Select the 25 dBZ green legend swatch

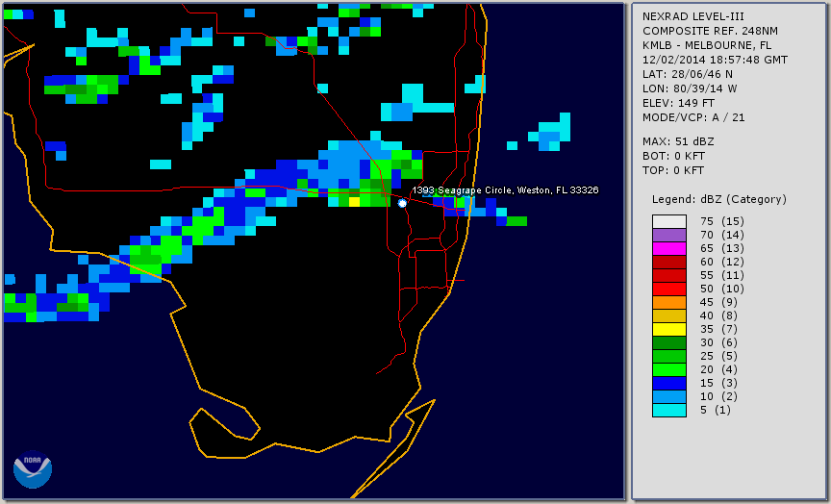(x=668, y=356)
